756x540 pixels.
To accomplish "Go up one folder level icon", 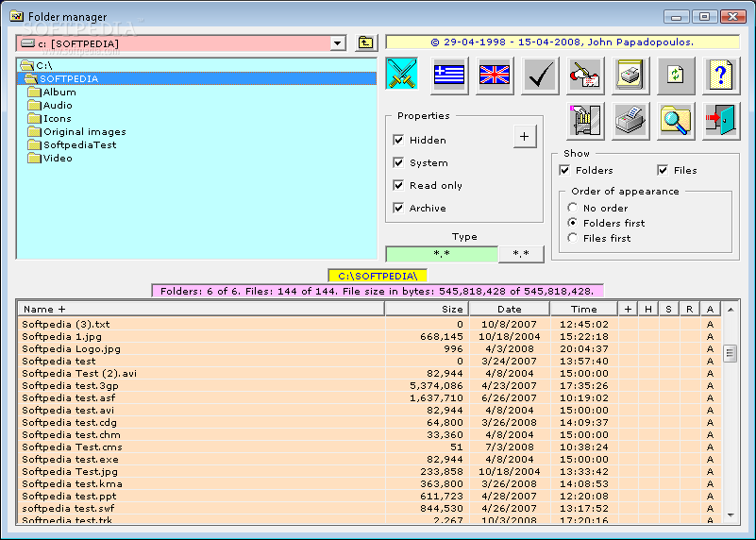I will click(x=366, y=42).
